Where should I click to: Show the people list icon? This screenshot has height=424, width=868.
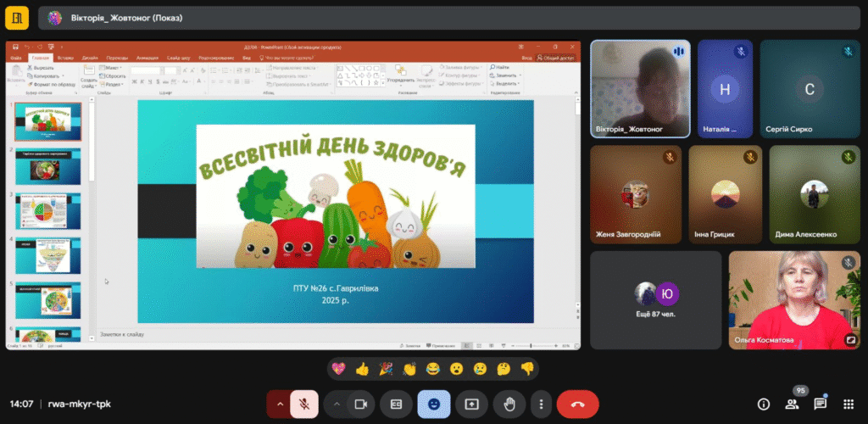[793, 404]
